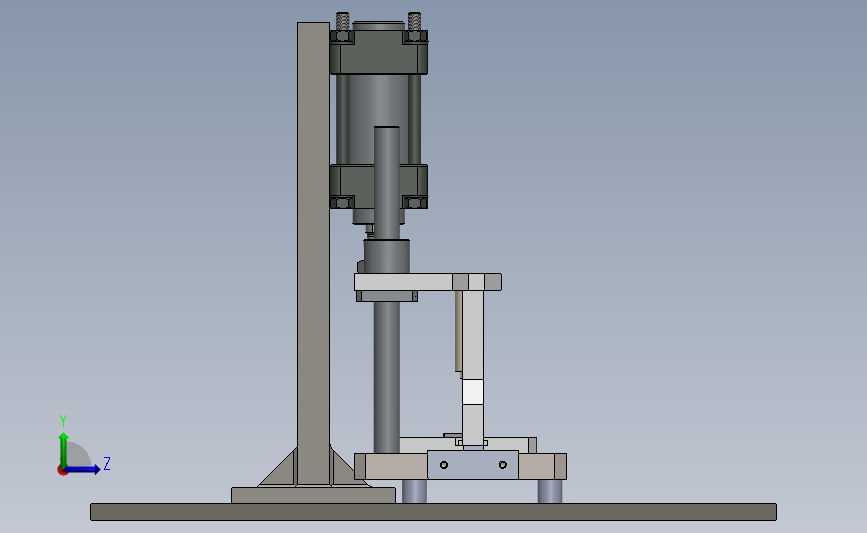Select the vertical guide rod below the cylinder
This screenshot has height=533, width=867.
[x=387, y=377]
